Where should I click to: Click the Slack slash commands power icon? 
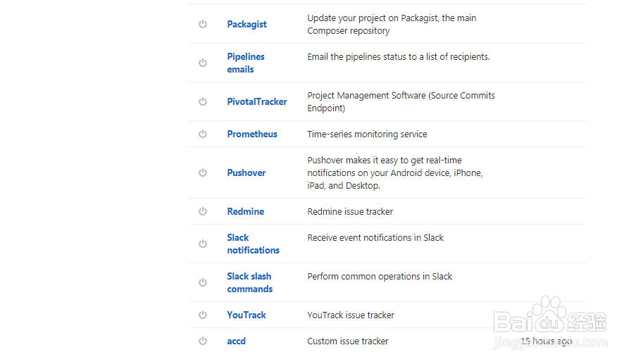(x=203, y=282)
